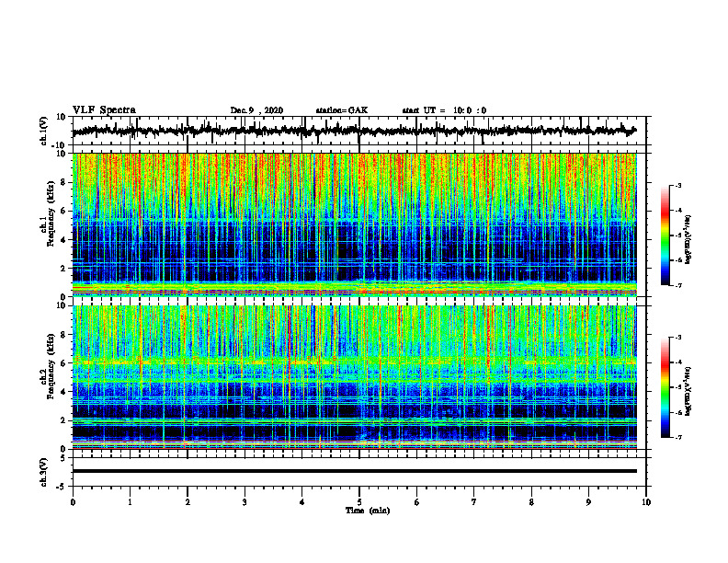Image resolution: width=728 pixels, height=563 pixels.
Task: Click the '-7' label on ch.2 colorbar
Action: click(678, 437)
